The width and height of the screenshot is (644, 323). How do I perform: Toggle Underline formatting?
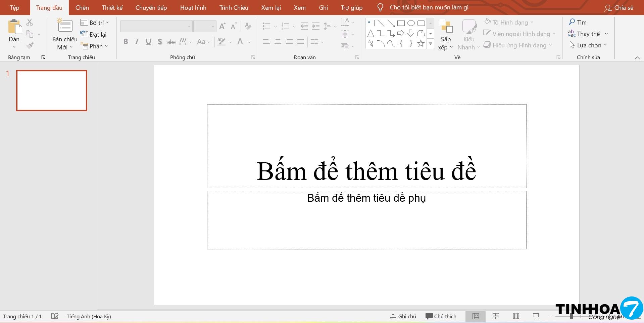(148, 42)
